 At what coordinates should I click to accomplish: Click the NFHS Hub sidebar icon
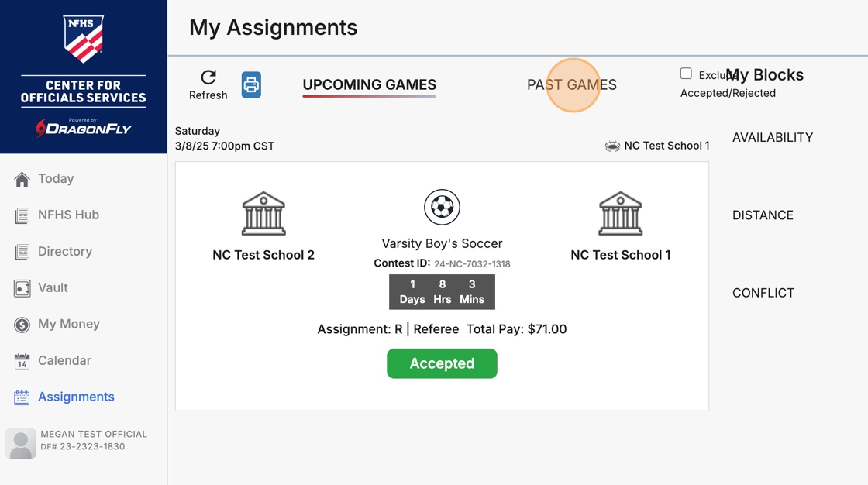[22, 215]
